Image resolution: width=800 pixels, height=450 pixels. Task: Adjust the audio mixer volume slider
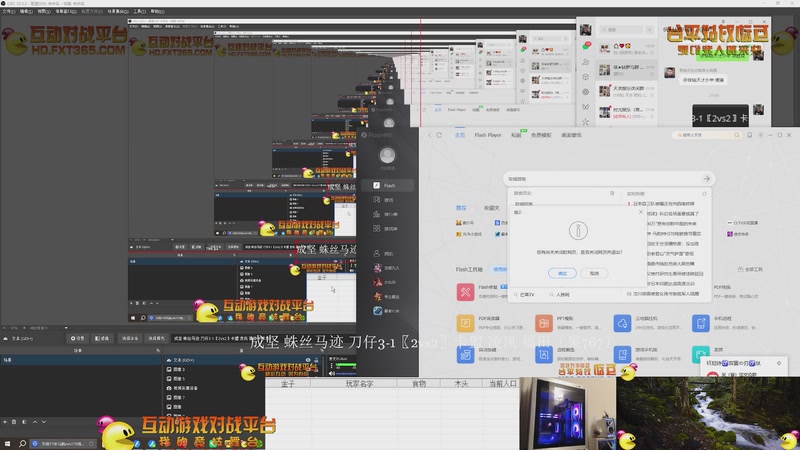tap(346, 373)
